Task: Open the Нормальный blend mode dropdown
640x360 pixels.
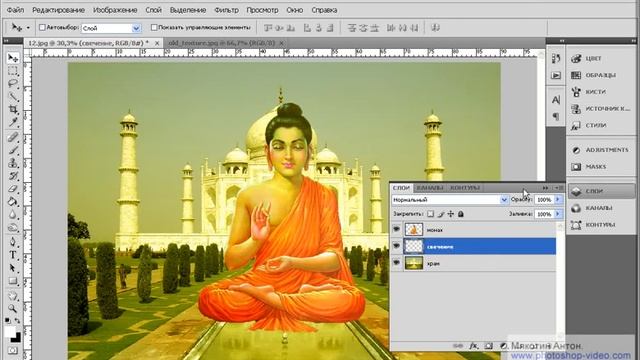Action: point(450,200)
